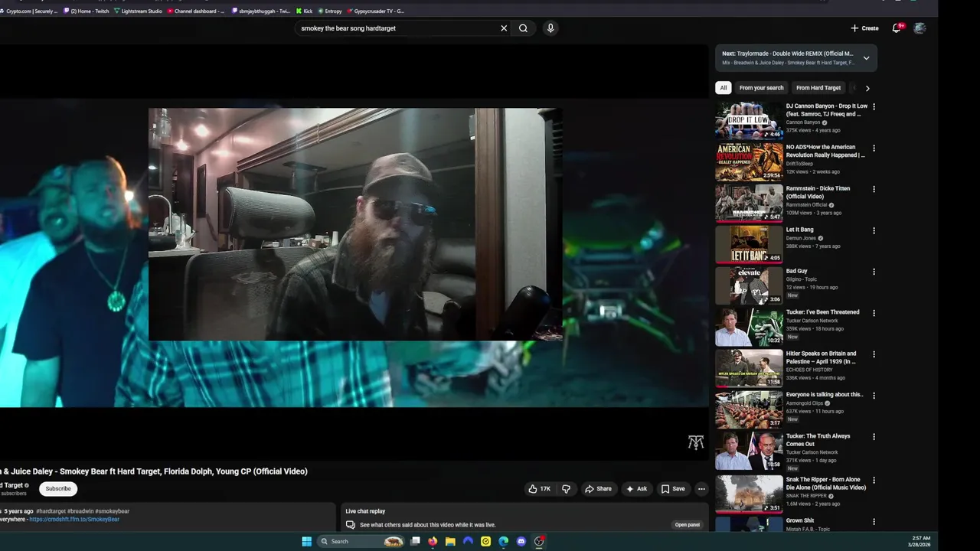This screenshot has width=980, height=551.
Task: Open options for Snak The Ripper video
Action: (x=874, y=481)
